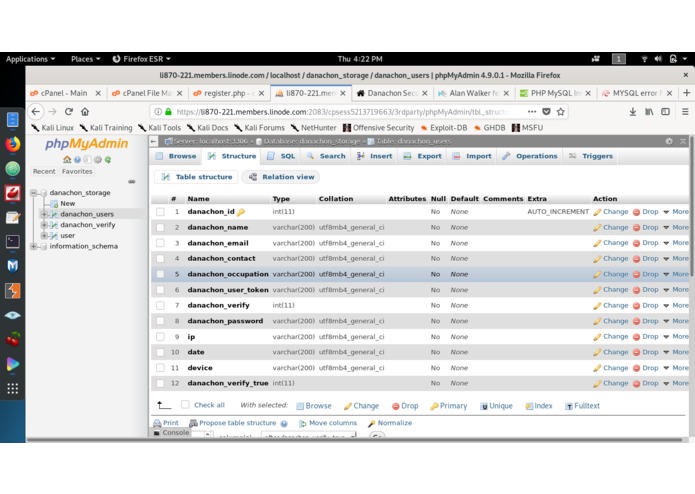Image resolution: width=695 pixels, height=494 pixels.
Task: Click Drop link for danachon_occupation row
Action: coord(645,274)
